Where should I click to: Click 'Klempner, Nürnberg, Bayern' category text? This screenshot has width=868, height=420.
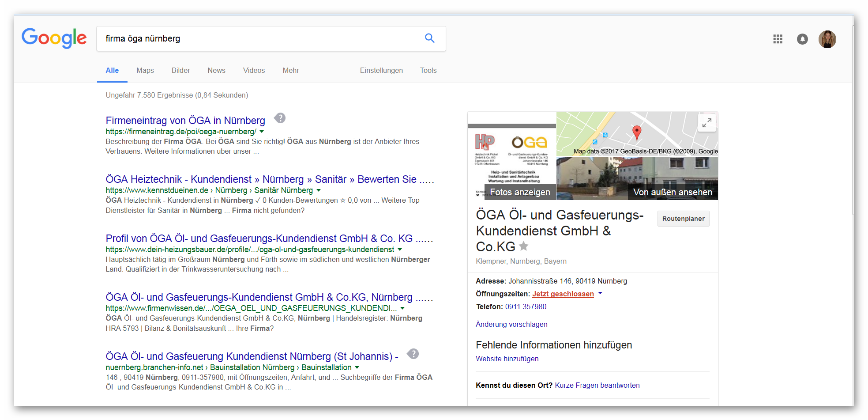coord(521,261)
